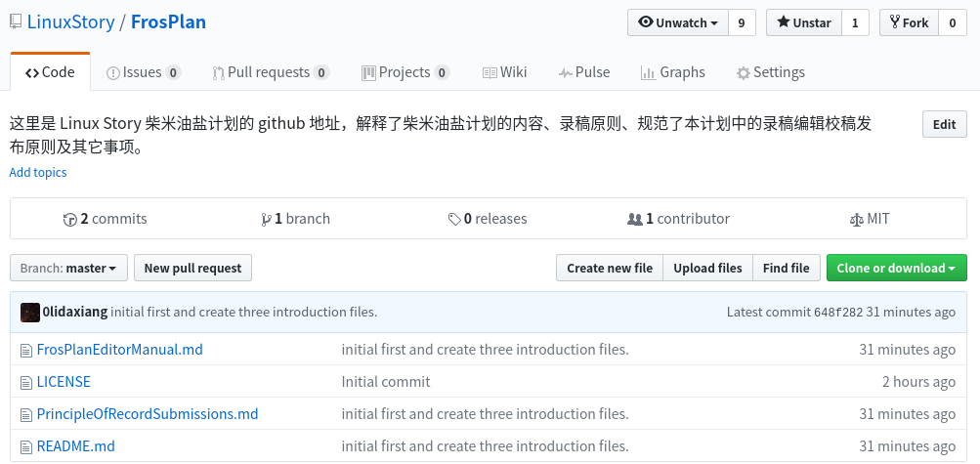Click the branch icon beside '1 branch'
Viewport: 980px width, 464px height.
[266, 219]
